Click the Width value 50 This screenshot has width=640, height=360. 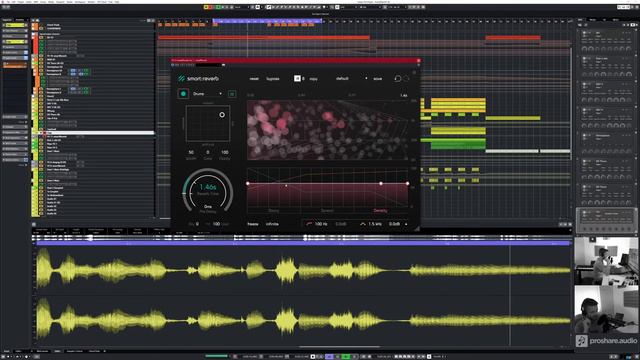191,152
